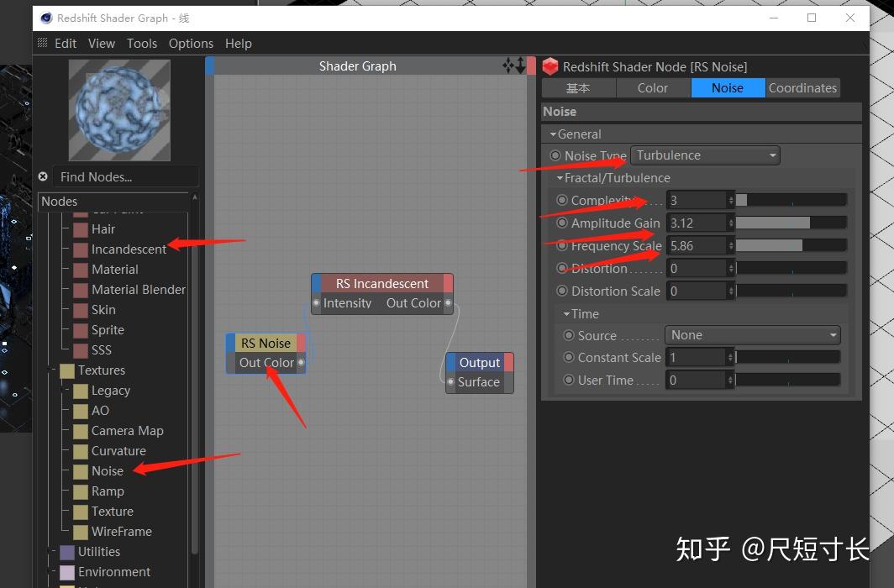The width and height of the screenshot is (894, 588).
Task: Open the Source dropdown set to None
Action: coord(752,334)
